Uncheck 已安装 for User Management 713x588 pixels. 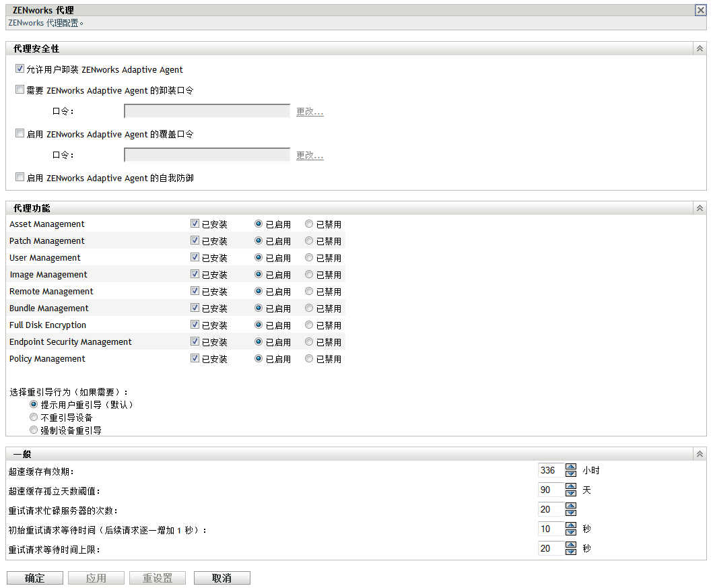(x=195, y=257)
